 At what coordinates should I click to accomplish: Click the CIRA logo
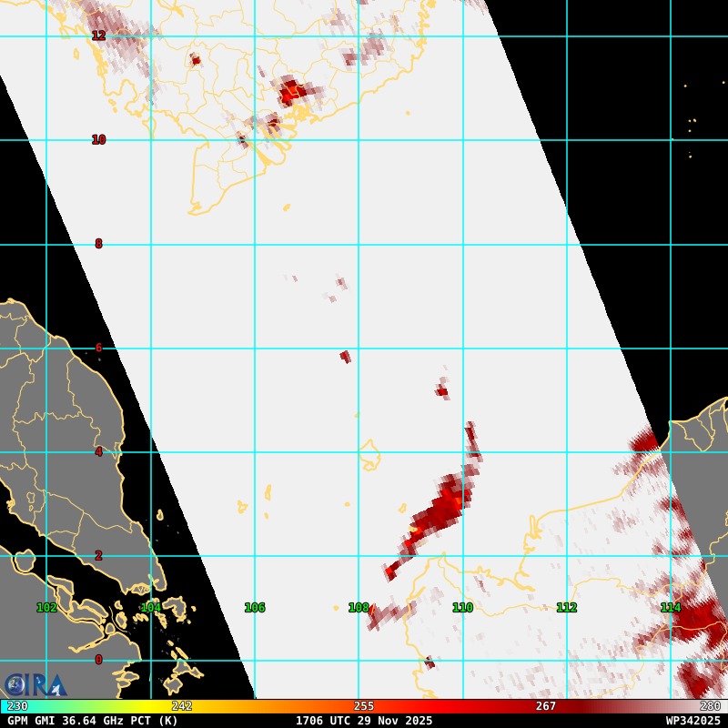pyautogui.click(x=35, y=685)
